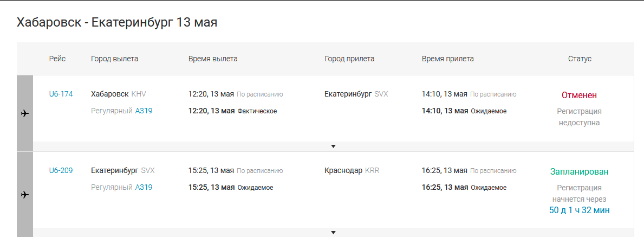Click A319 aircraft link in Екатеринбург row

(x=144, y=188)
